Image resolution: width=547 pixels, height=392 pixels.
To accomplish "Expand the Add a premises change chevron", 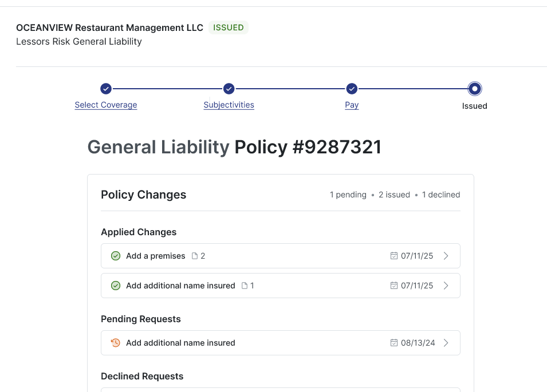I will click(446, 256).
